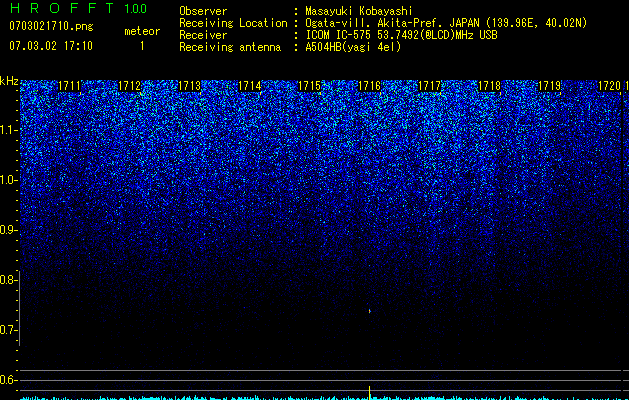Click the Receiving antenna label
The image size is (629, 400).
(230, 47)
